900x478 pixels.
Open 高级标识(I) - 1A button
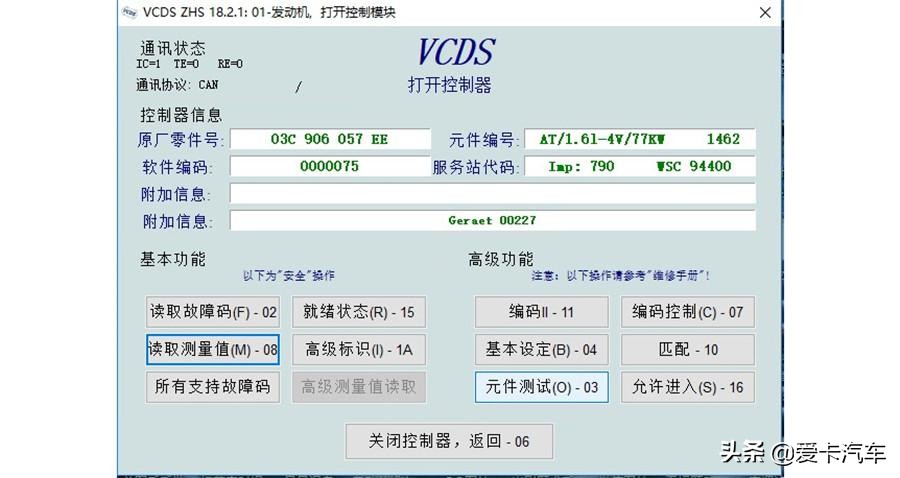[x=359, y=349]
